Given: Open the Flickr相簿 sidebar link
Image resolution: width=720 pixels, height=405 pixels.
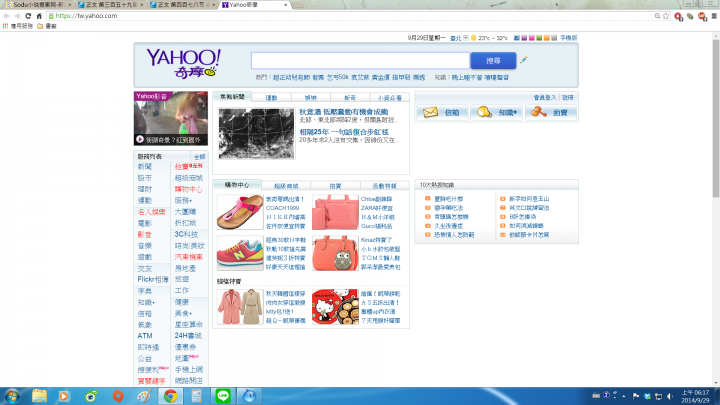Looking at the screenshot, I should pyautogui.click(x=152, y=279).
